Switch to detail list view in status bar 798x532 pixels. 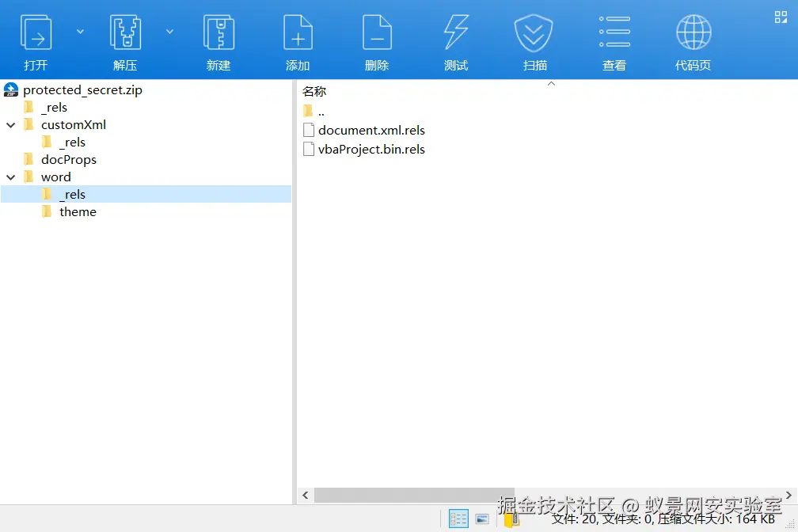click(x=458, y=519)
